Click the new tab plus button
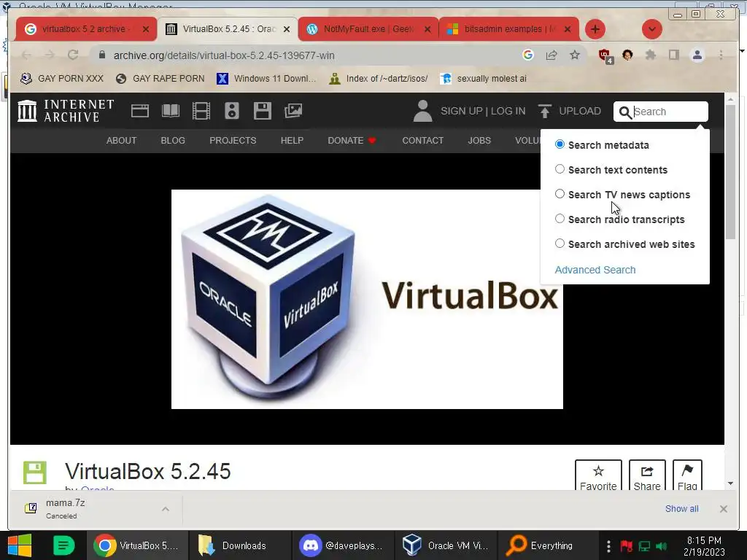747x560 pixels. (595, 29)
